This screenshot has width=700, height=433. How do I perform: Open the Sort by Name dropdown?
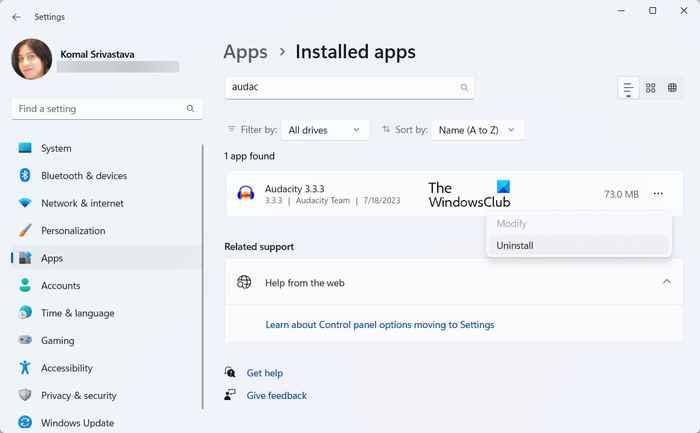click(479, 130)
